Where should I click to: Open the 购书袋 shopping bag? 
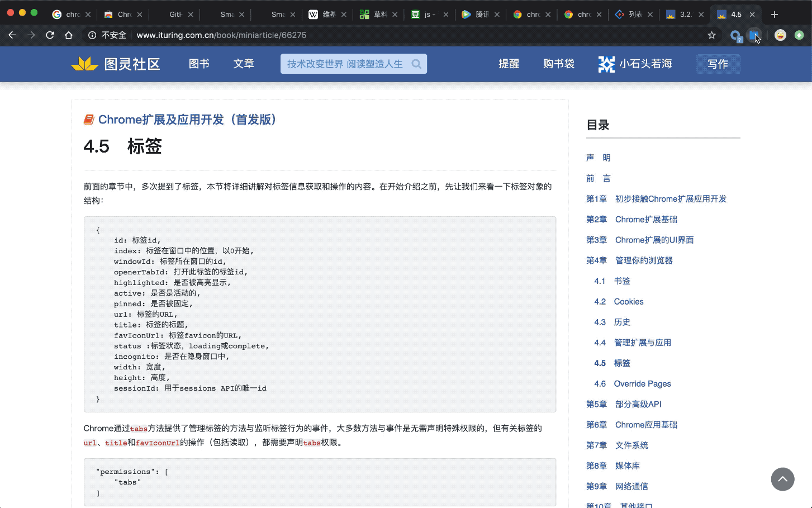(559, 64)
